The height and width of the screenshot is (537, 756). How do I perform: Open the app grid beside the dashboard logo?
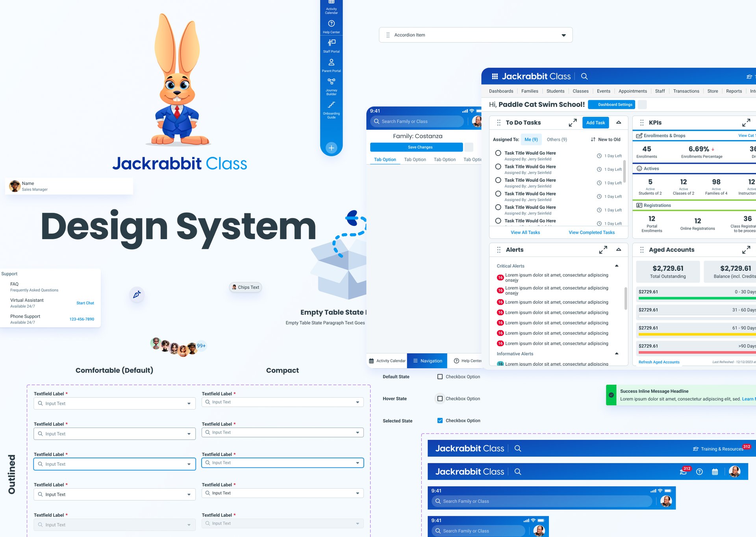point(495,76)
